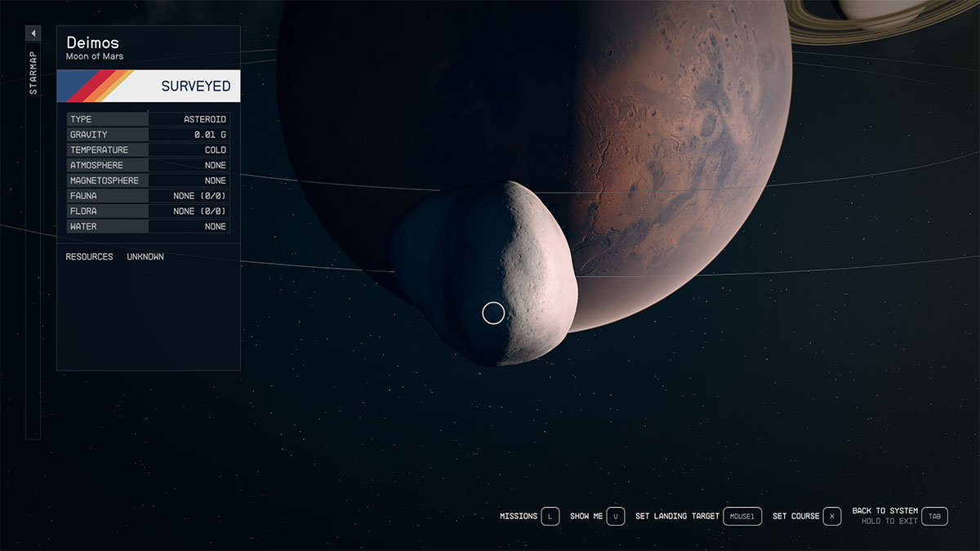This screenshot has height=551, width=980.
Task: Click the Deimos title in the info panel
Action: click(92, 42)
